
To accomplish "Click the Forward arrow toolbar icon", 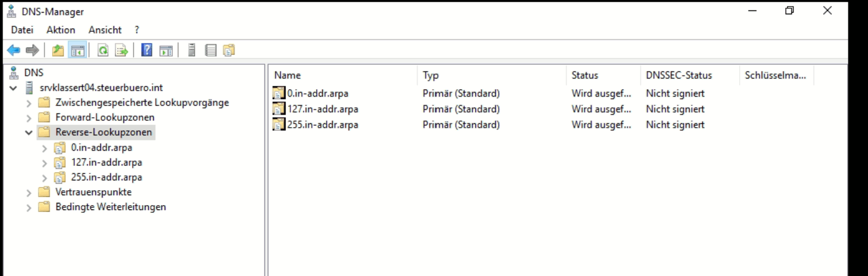I will click(x=32, y=51).
